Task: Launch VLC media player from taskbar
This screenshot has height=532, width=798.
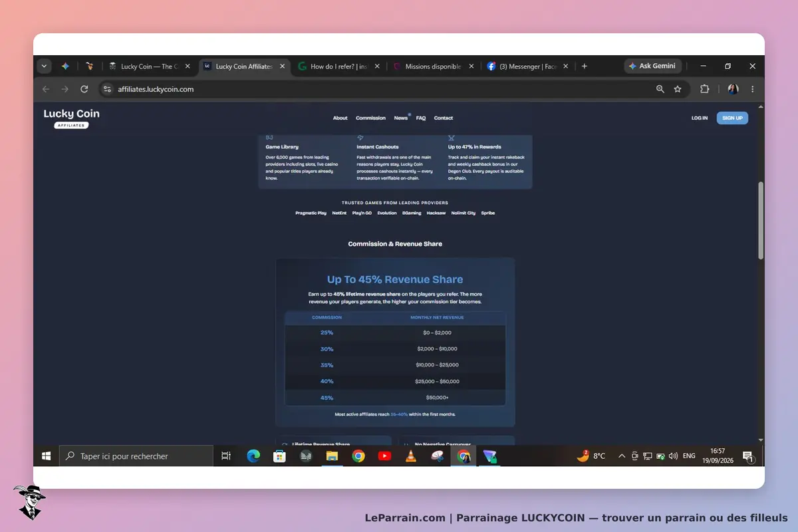Action: (x=411, y=456)
